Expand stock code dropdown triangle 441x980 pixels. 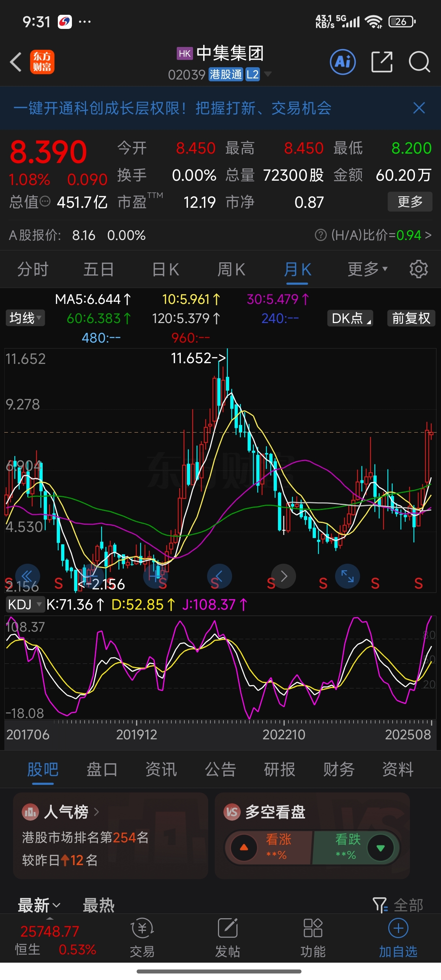(268, 74)
